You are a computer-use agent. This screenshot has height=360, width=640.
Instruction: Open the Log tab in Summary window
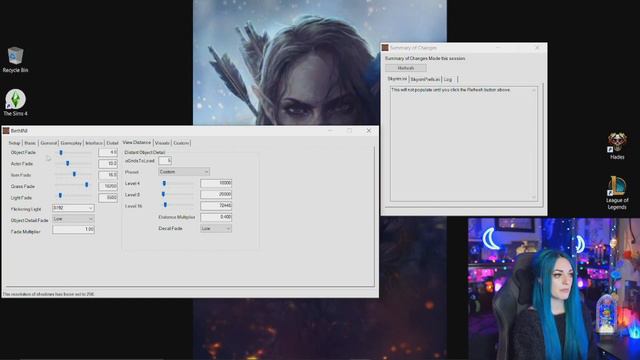tap(448, 79)
